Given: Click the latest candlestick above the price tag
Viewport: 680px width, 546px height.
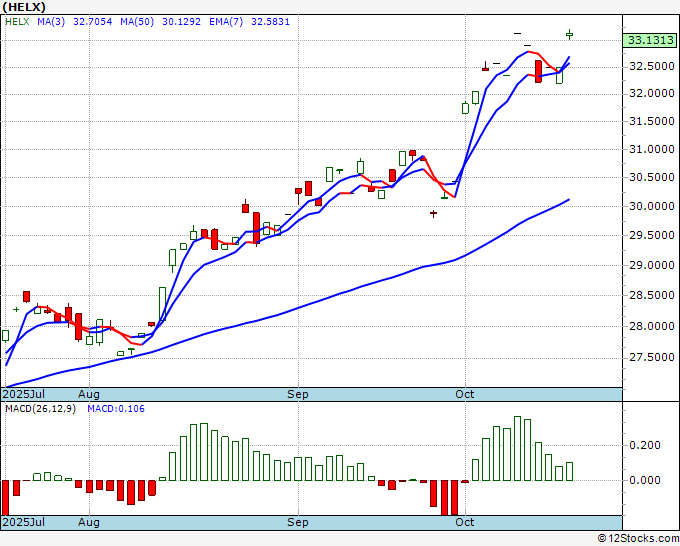Looking at the screenshot, I should click(x=569, y=34).
